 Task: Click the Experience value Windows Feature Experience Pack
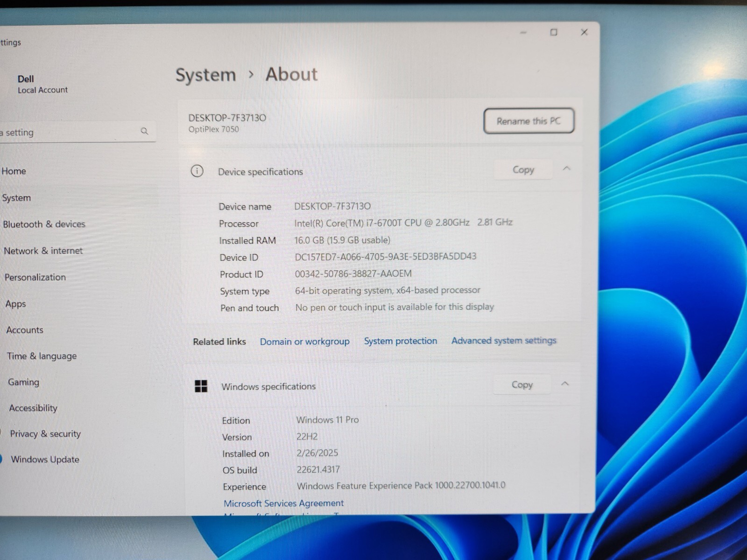(x=401, y=486)
